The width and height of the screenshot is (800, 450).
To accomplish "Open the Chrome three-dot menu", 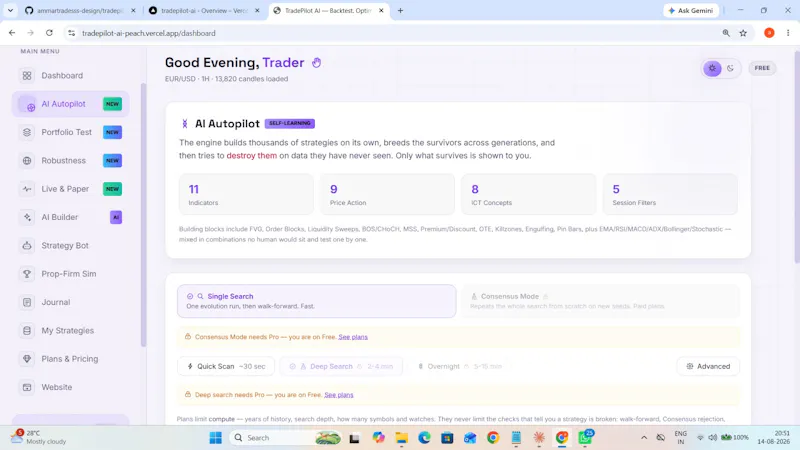I will click(x=788, y=33).
